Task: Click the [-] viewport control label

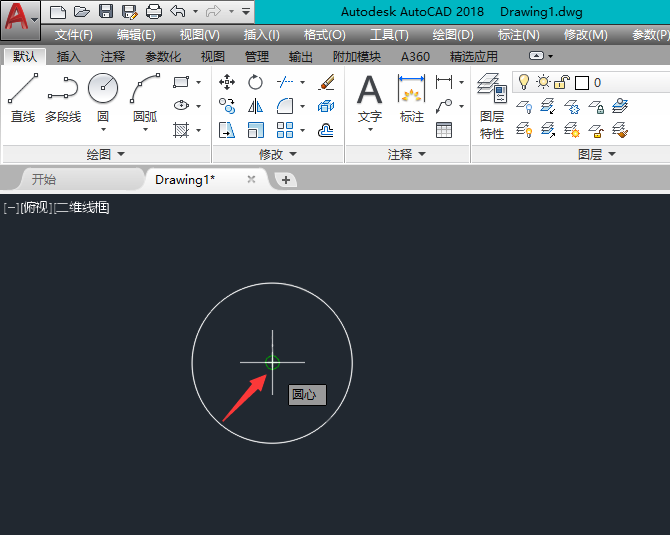Action: [x=11, y=208]
